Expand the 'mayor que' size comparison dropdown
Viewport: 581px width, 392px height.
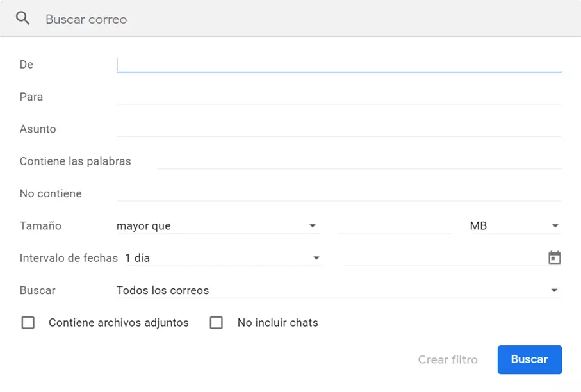point(217,226)
